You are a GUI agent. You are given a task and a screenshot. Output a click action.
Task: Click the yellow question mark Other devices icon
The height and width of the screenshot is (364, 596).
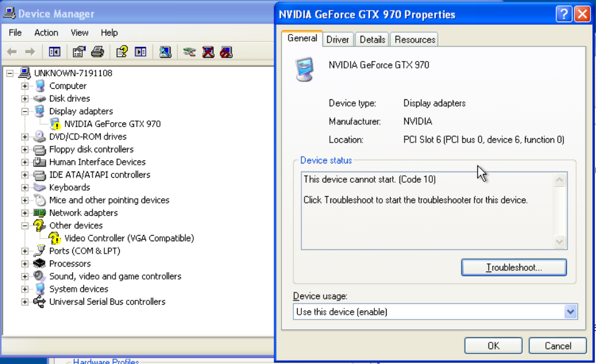coord(40,225)
